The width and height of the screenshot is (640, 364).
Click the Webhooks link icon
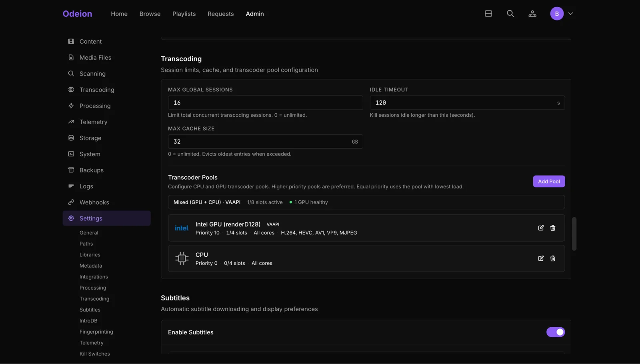[71, 202]
